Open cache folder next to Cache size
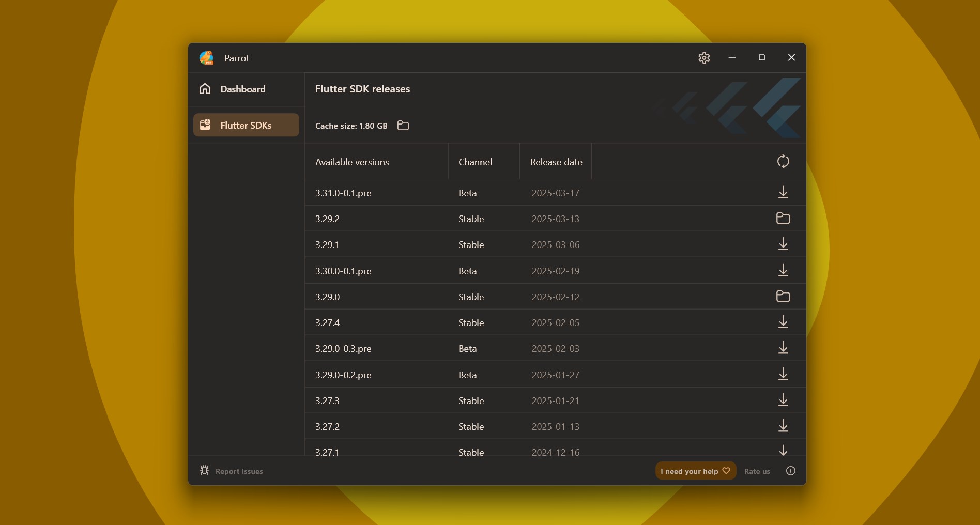Image resolution: width=980 pixels, height=525 pixels. coord(403,126)
